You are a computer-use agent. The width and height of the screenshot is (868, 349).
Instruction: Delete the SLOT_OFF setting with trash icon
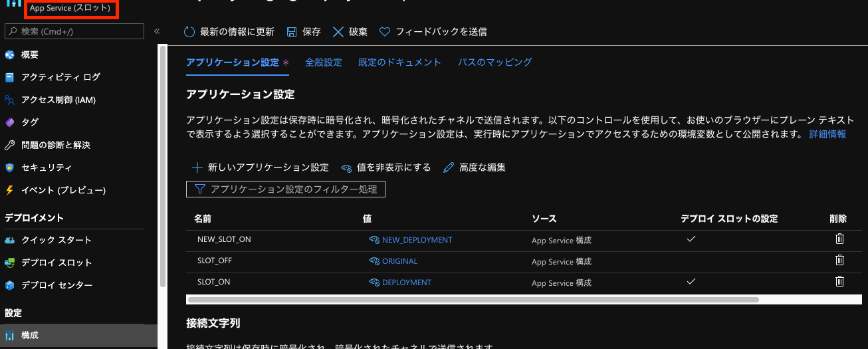point(839,260)
